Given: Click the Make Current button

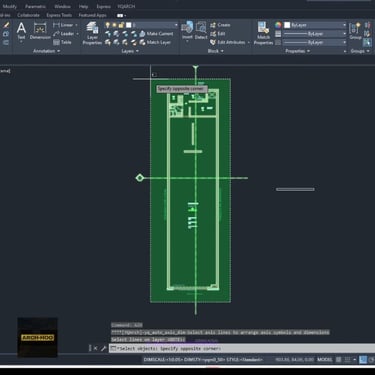Looking at the screenshot, I should 156,34.
